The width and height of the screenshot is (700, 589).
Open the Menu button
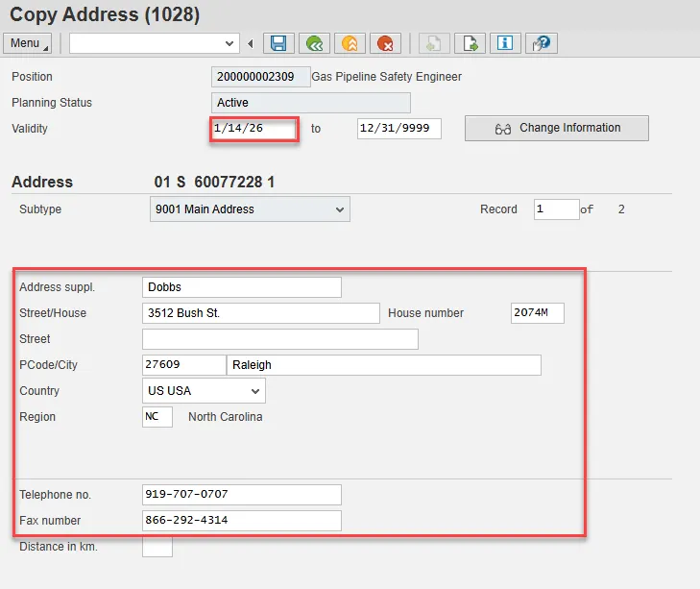point(27,43)
